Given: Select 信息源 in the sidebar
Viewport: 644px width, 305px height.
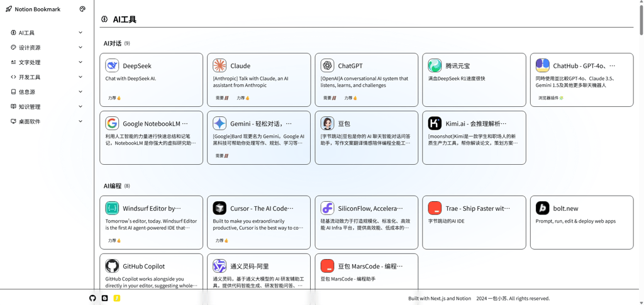Looking at the screenshot, I should click(26, 92).
